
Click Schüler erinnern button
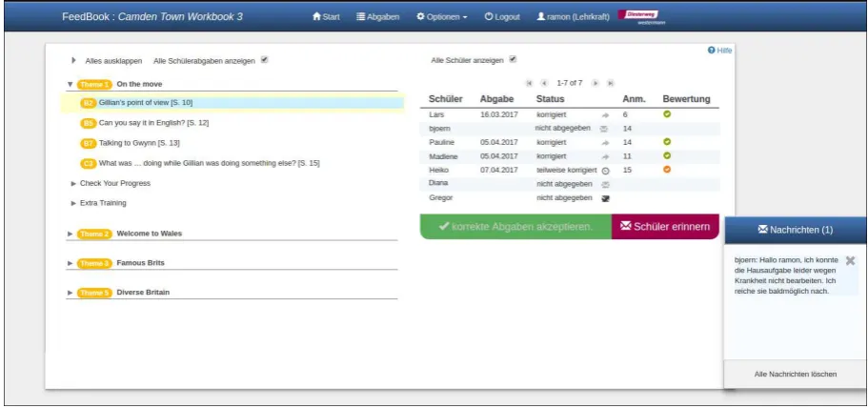(x=665, y=227)
